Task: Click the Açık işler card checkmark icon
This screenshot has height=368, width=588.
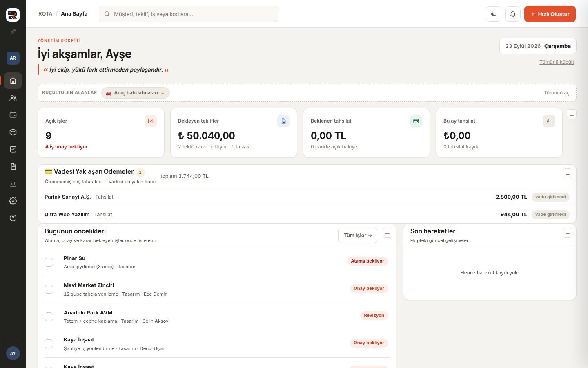Action: (x=151, y=121)
